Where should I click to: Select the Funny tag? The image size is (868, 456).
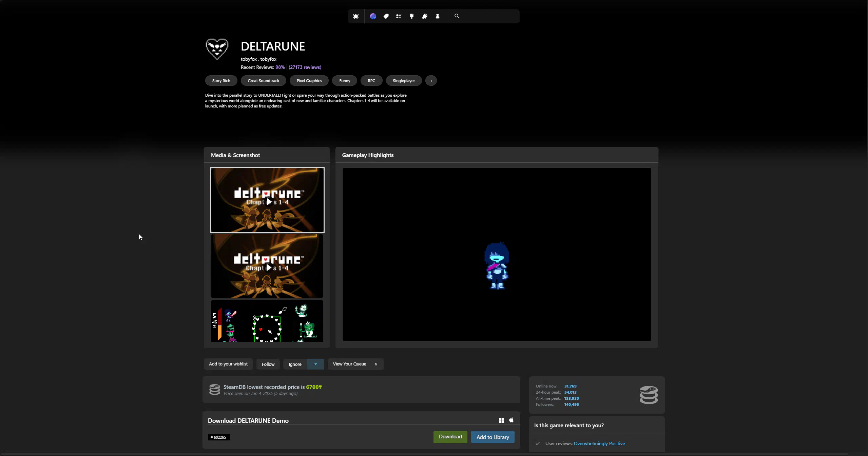(x=345, y=81)
